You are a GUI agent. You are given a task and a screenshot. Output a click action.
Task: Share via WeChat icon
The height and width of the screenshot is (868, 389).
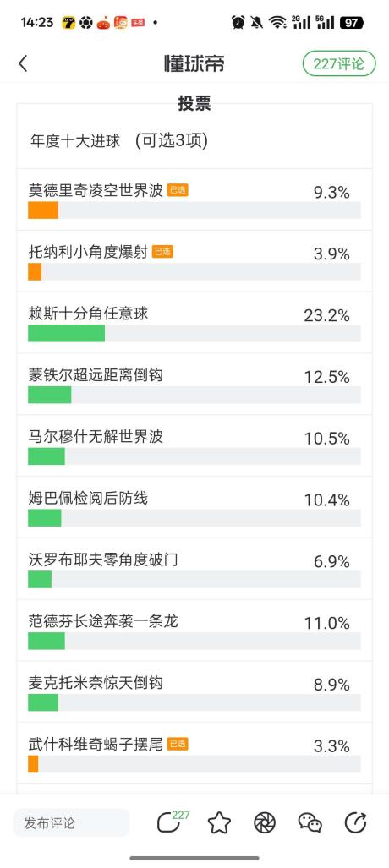click(x=310, y=823)
